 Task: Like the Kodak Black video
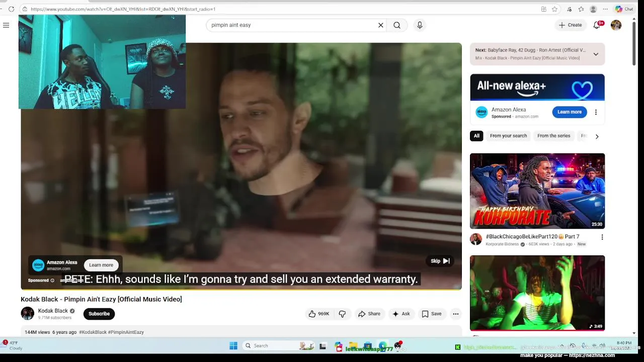coord(319,314)
